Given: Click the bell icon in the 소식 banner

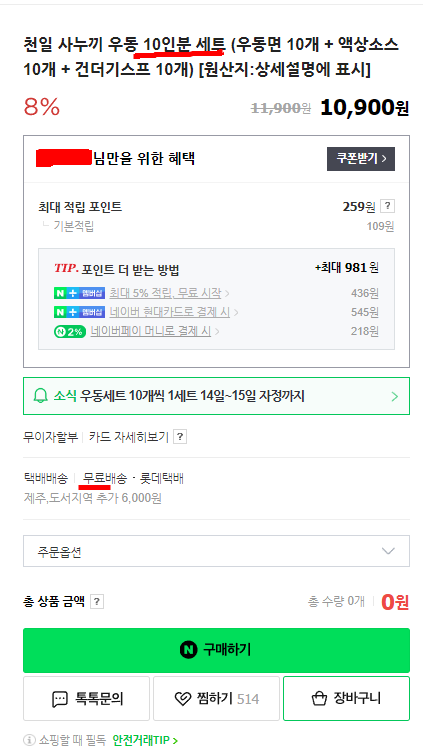Looking at the screenshot, I should (41, 396).
